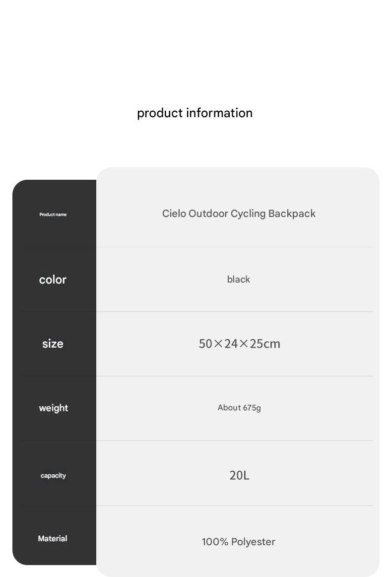Click the word 'Polyester' in material row
Viewport: 392px width, 577px height.
[253, 542]
